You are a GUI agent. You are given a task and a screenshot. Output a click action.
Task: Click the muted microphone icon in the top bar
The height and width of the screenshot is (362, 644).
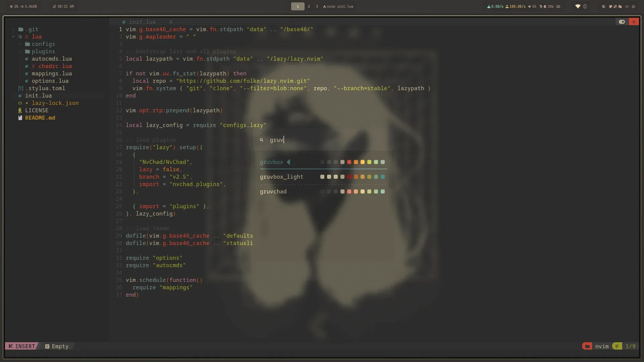[541, 6]
